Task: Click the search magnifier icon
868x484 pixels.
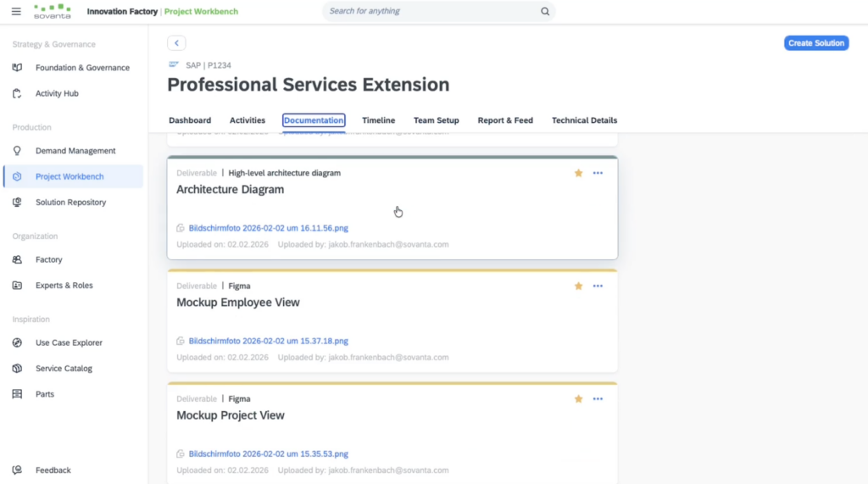Action: click(x=545, y=12)
